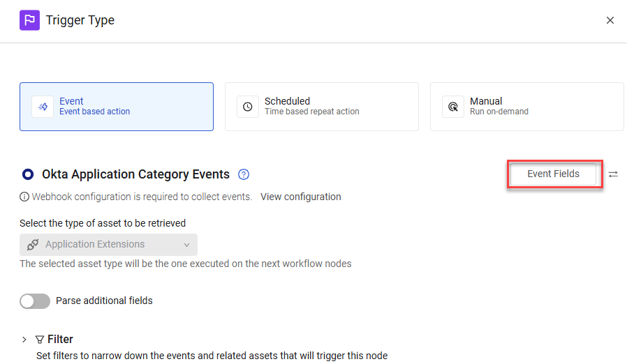This screenshot has height=364, width=627.
Task: Click the webhook info circle icon
Action: (x=24, y=197)
